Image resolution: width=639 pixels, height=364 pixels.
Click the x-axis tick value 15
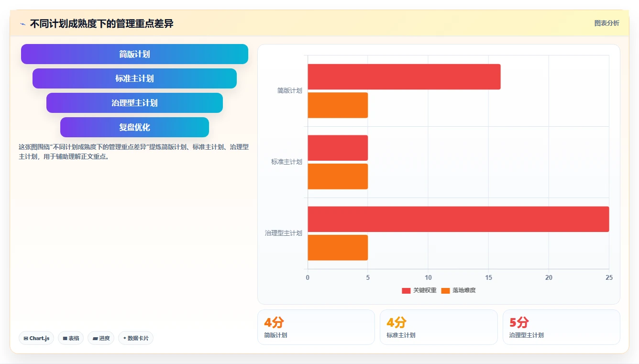click(x=488, y=278)
